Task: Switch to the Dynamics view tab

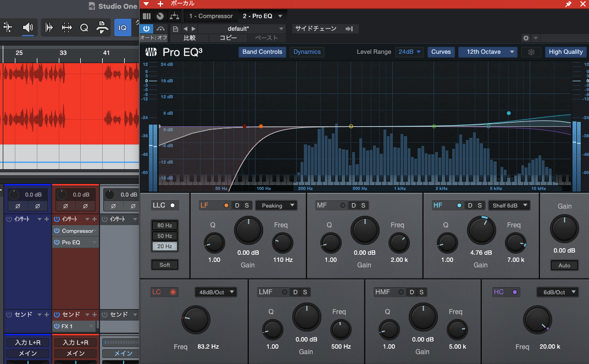Action: click(307, 52)
